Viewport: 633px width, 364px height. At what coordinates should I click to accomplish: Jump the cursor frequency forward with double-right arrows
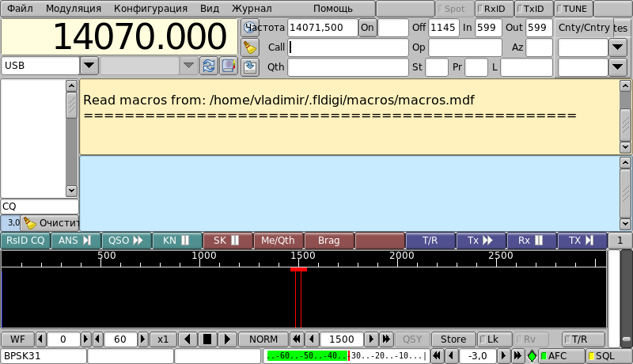(386, 339)
